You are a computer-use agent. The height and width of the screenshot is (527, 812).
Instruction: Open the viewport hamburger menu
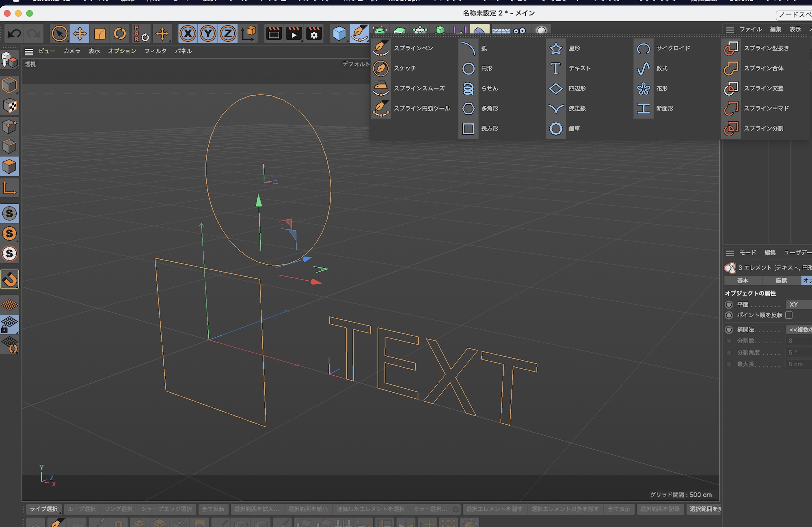29,52
